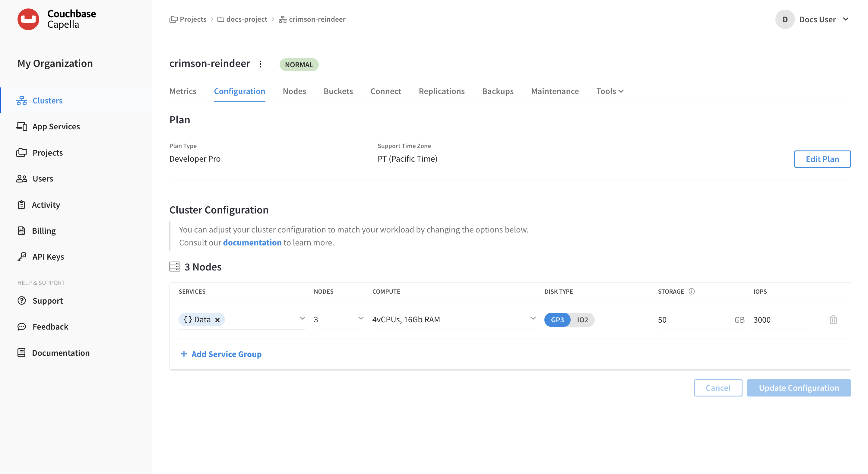The height and width of the screenshot is (474, 868).
Task: Open the Replications tab
Action: (x=442, y=91)
